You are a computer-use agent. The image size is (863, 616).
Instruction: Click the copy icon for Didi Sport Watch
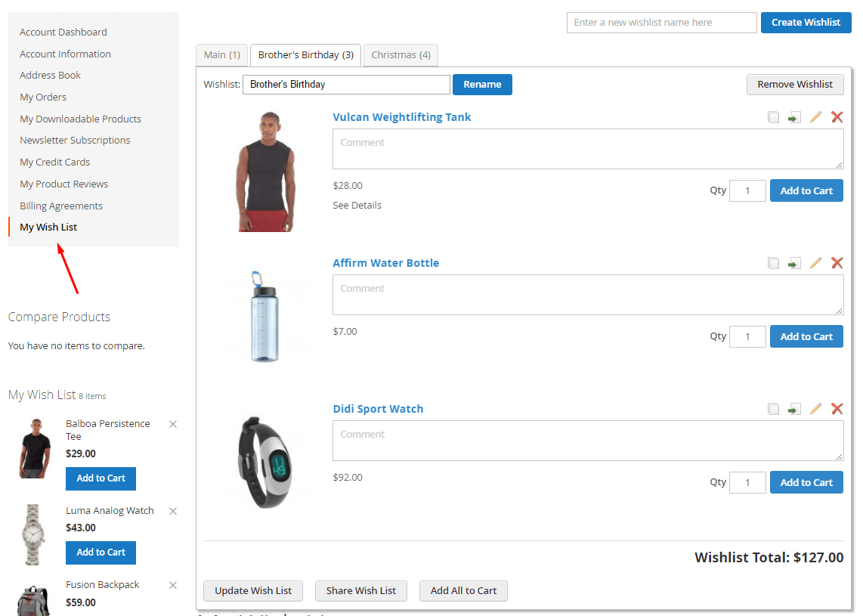pyautogui.click(x=773, y=409)
